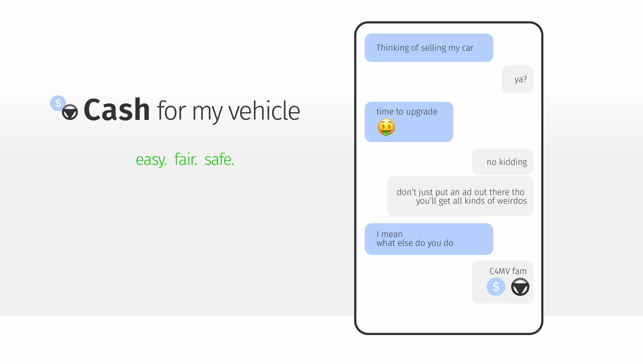
Task: Click the bold word Cash
Action: [x=117, y=110]
